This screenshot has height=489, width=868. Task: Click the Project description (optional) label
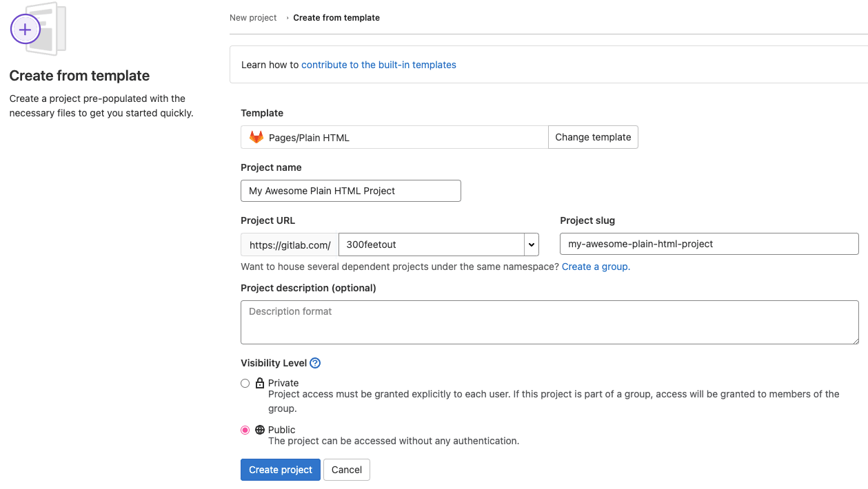point(308,288)
